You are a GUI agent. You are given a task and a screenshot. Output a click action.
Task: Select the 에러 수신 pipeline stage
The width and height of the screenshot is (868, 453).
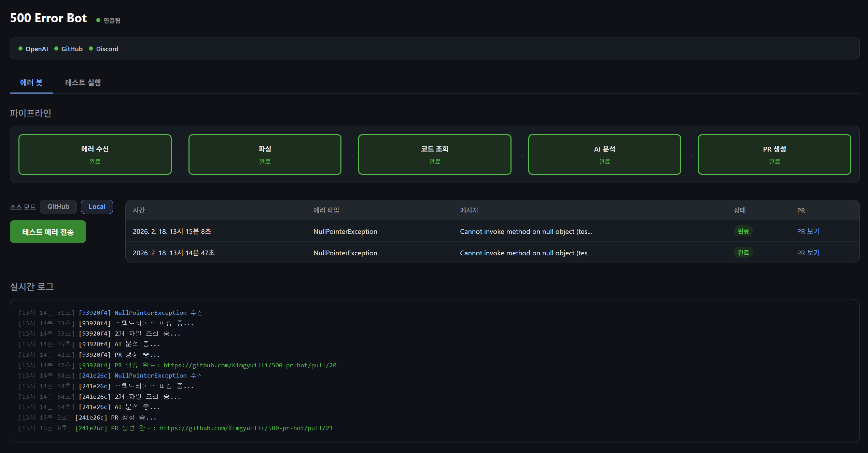coord(95,154)
